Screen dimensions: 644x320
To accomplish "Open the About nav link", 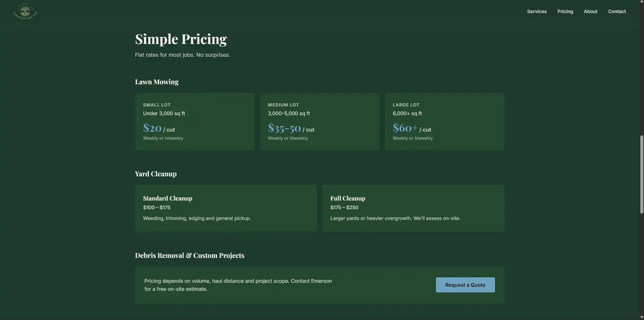I will [590, 11].
